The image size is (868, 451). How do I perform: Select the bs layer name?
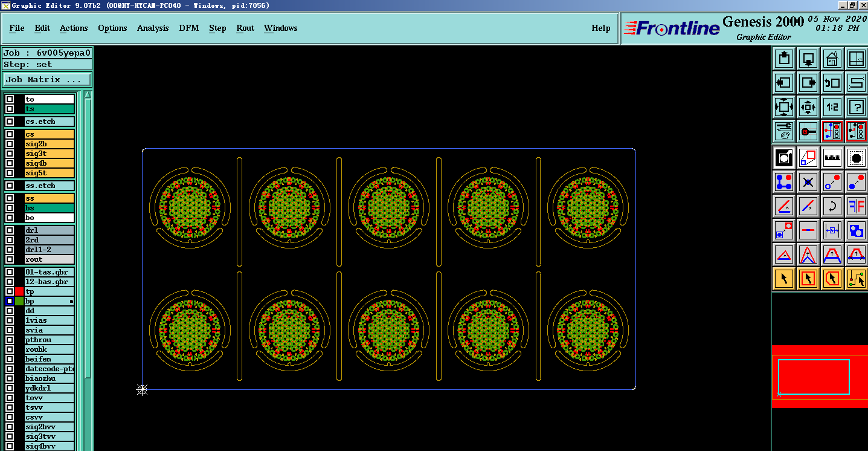point(50,208)
